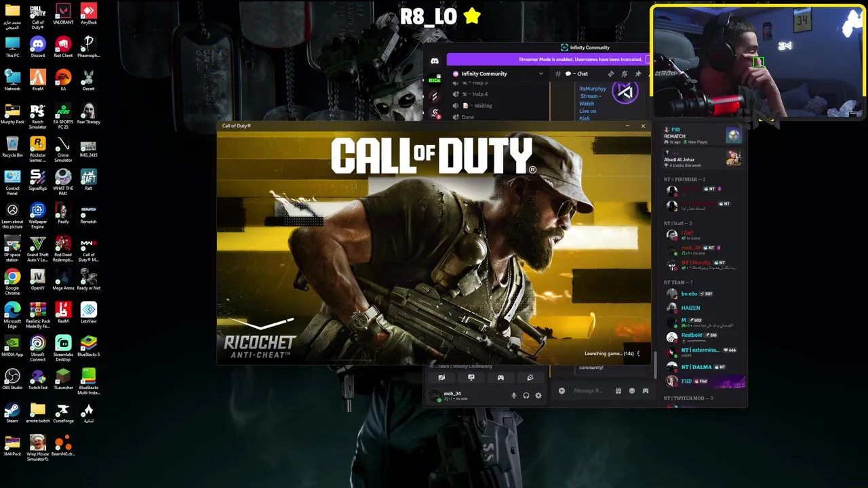Minimize the Call of Duty launcher window
The image size is (868, 488).
[627, 126]
